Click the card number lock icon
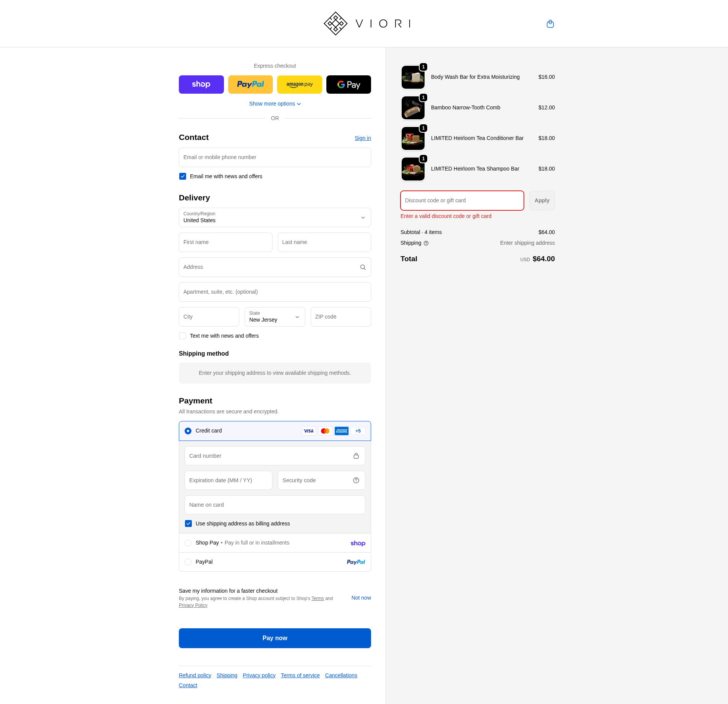 [x=356, y=456]
